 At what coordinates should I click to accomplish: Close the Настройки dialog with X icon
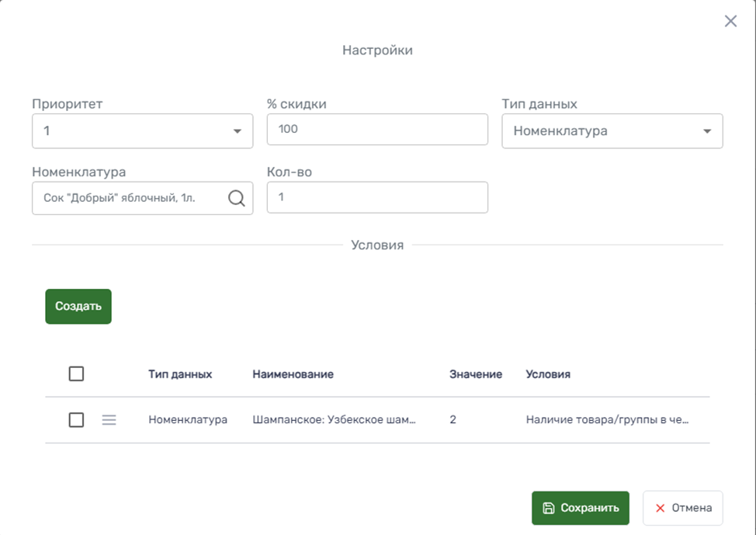pos(730,22)
